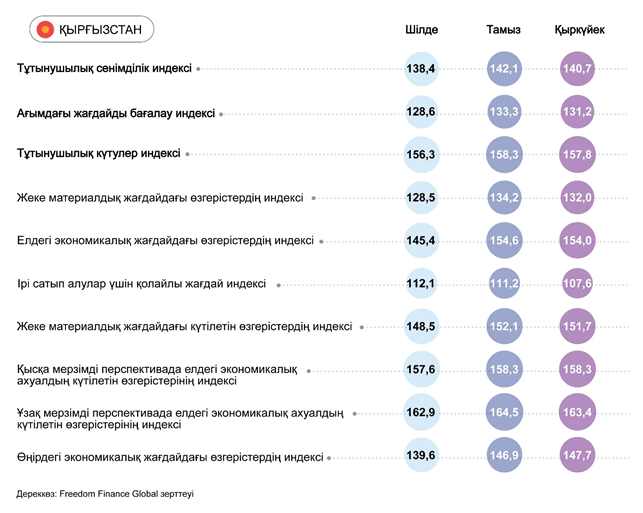Select the Өңірдегі экономикалық жағдайдағы row label
The height and width of the screenshot is (513, 643).
(x=170, y=457)
